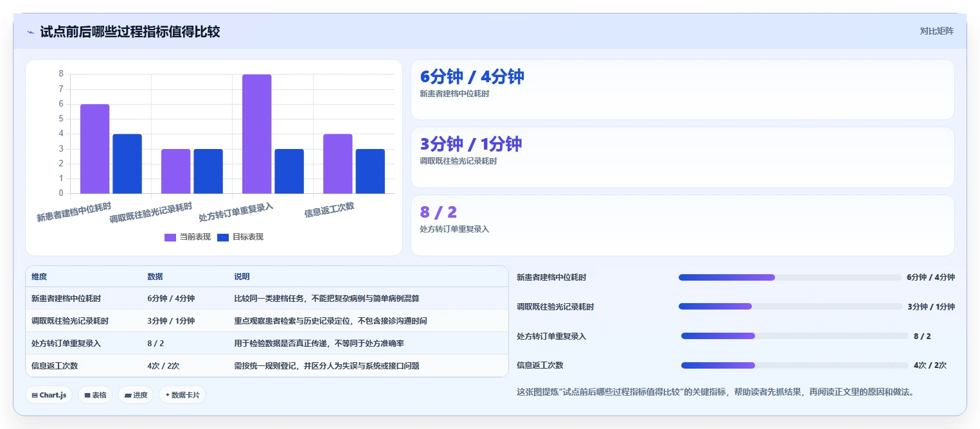Click progress value 8 / 2
Image resolution: width=980 pixels, height=429 pixels.
click(922, 336)
